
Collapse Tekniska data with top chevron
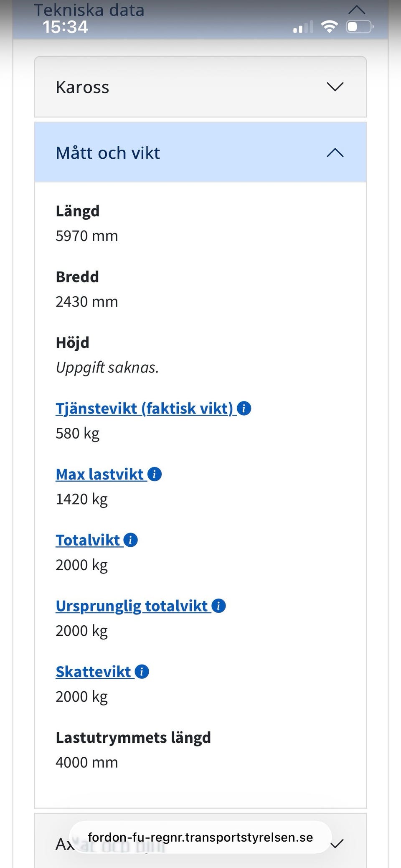357,9
